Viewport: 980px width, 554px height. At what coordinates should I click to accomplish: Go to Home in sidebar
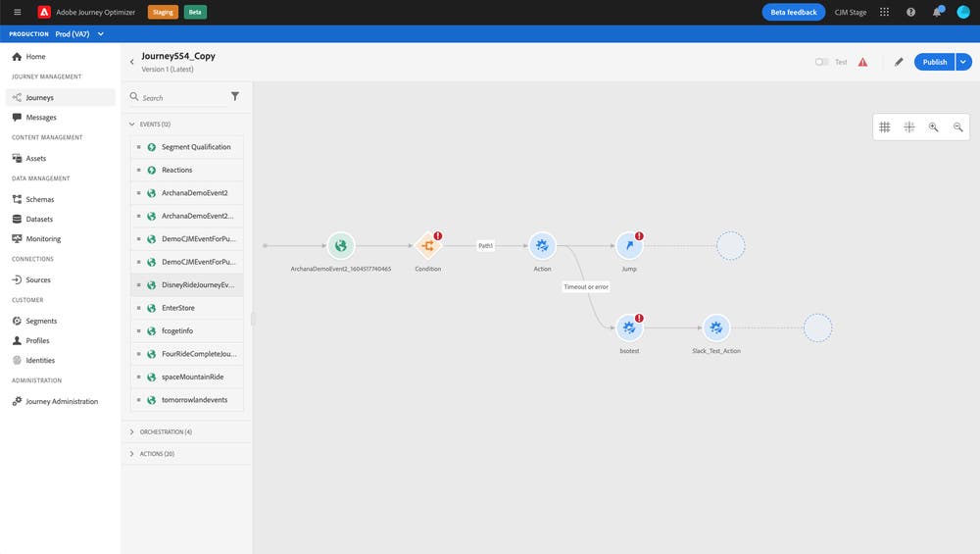click(60, 56)
